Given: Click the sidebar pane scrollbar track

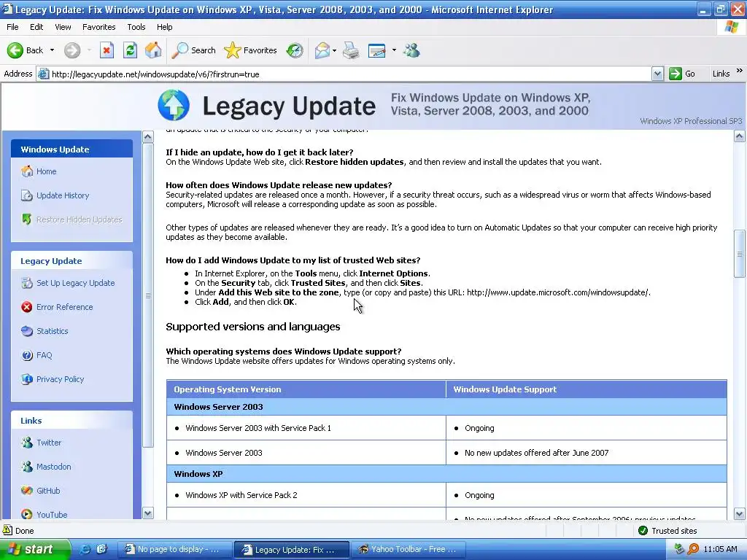Looking at the screenshot, I should 147,478.
